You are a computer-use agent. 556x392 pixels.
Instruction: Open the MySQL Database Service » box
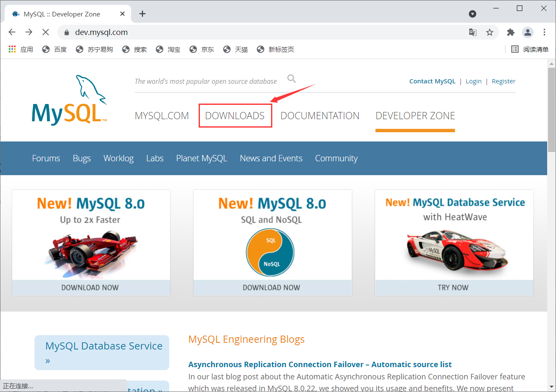102,352
